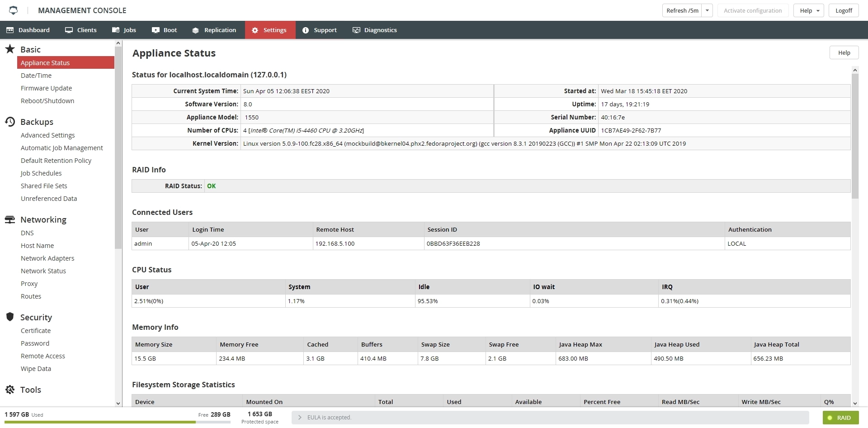868x428 pixels.
Task: Open Automatic Job Management
Action: click(62, 148)
